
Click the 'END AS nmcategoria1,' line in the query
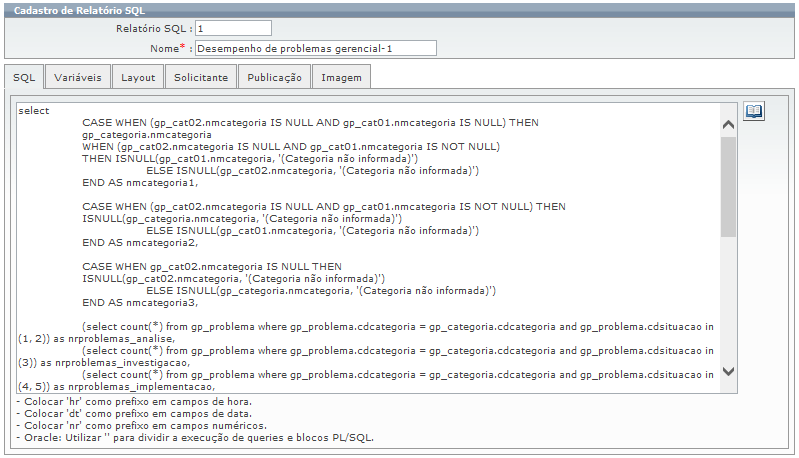[140, 183]
